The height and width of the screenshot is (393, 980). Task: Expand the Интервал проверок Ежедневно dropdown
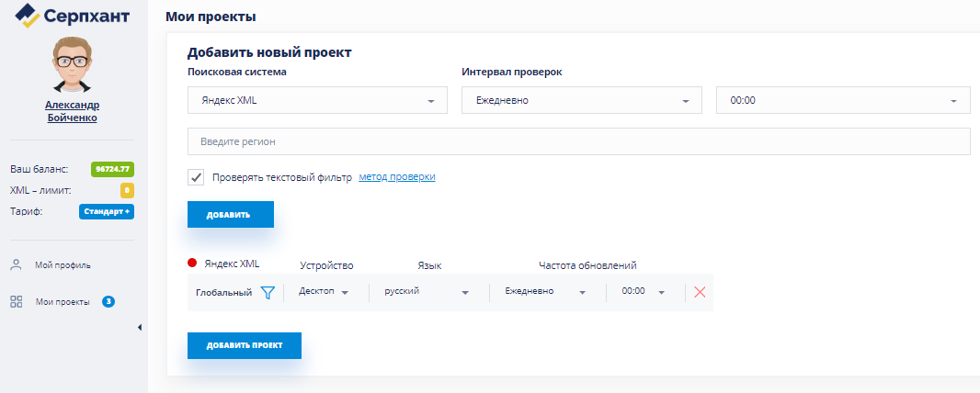[x=581, y=101]
